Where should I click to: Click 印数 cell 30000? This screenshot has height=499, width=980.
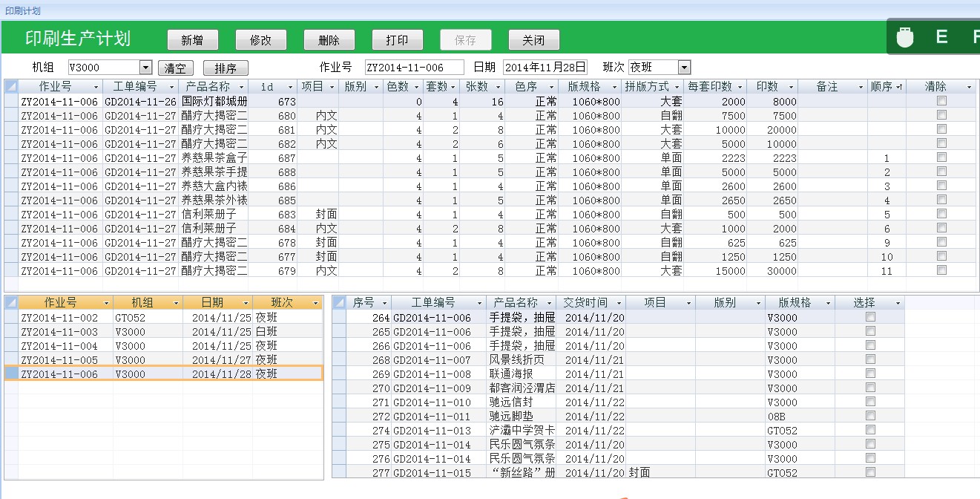coord(772,270)
